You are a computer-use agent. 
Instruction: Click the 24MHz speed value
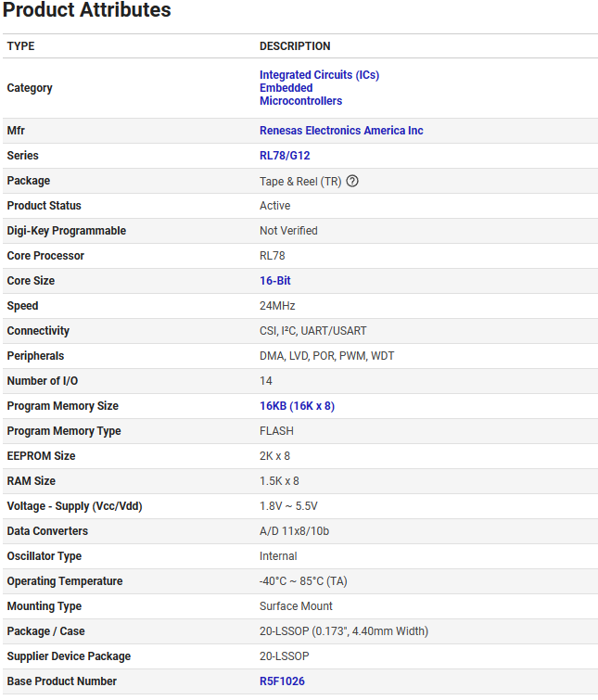277,306
